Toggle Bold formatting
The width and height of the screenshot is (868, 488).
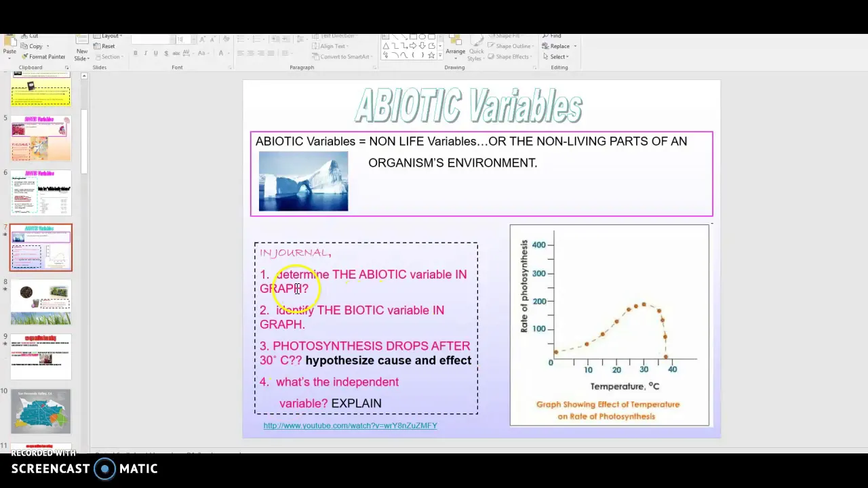136,54
